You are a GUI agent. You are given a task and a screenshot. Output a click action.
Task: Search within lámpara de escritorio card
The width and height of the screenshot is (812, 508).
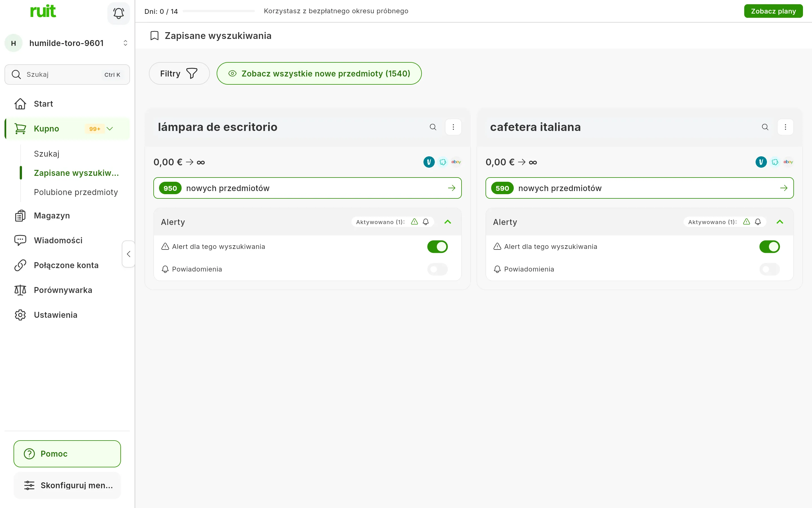click(x=433, y=127)
